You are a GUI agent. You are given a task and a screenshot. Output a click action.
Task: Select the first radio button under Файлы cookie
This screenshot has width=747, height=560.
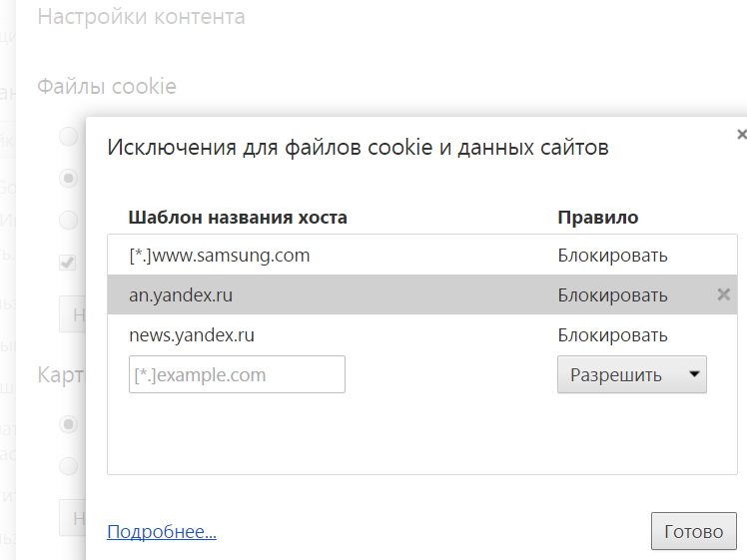68,137
